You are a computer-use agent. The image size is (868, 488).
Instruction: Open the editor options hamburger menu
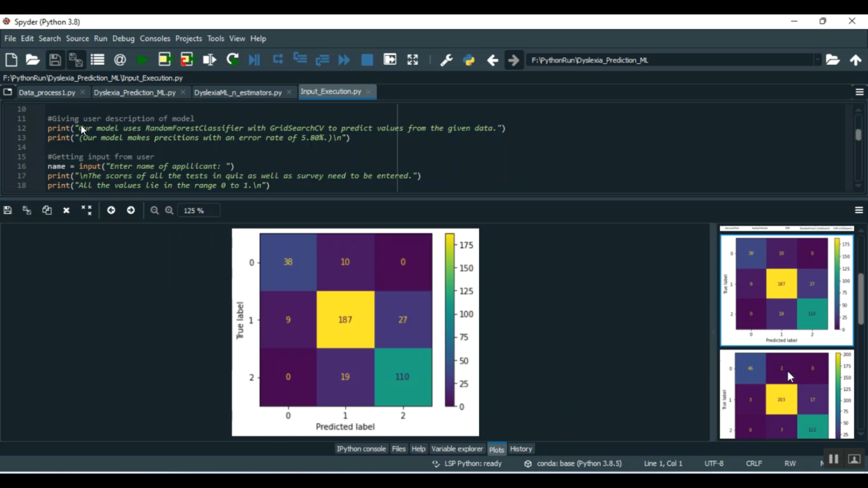click(860, 91)
